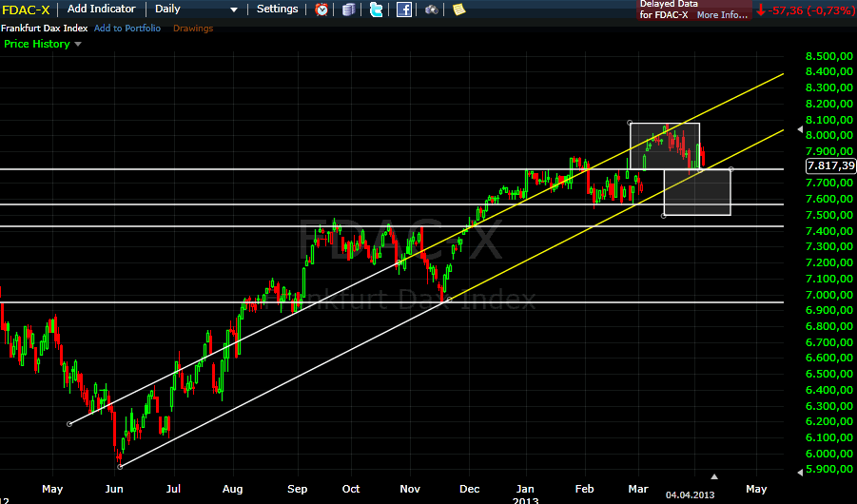The height and width of the screenshot is (504, 857).
Task: Click the -57,36 (-0,73%) change value
Action: point(810,10)
